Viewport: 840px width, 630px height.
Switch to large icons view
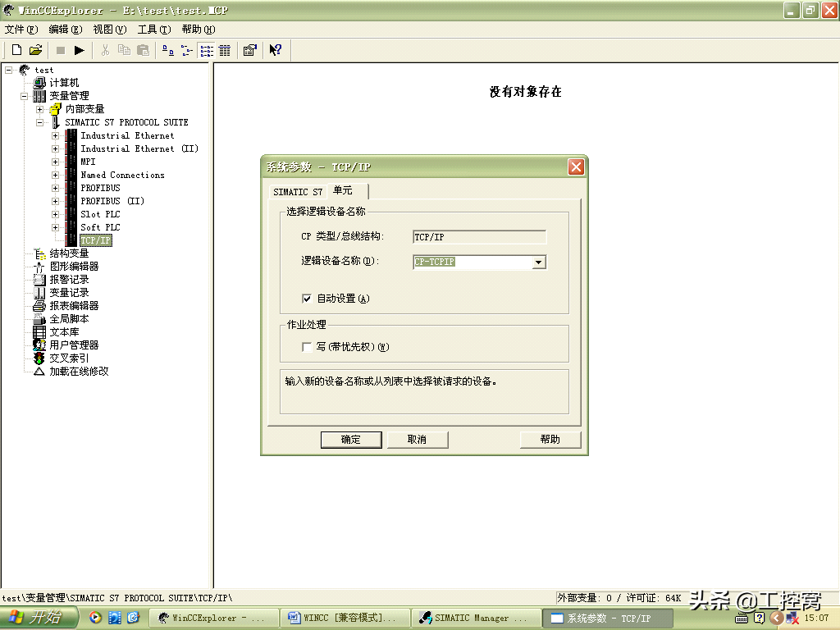[167, 50]
